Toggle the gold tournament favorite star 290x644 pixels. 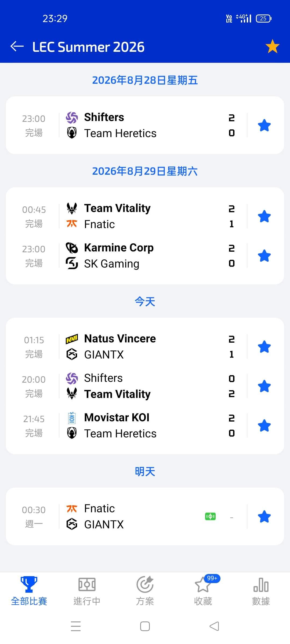[x=272, y=46]
